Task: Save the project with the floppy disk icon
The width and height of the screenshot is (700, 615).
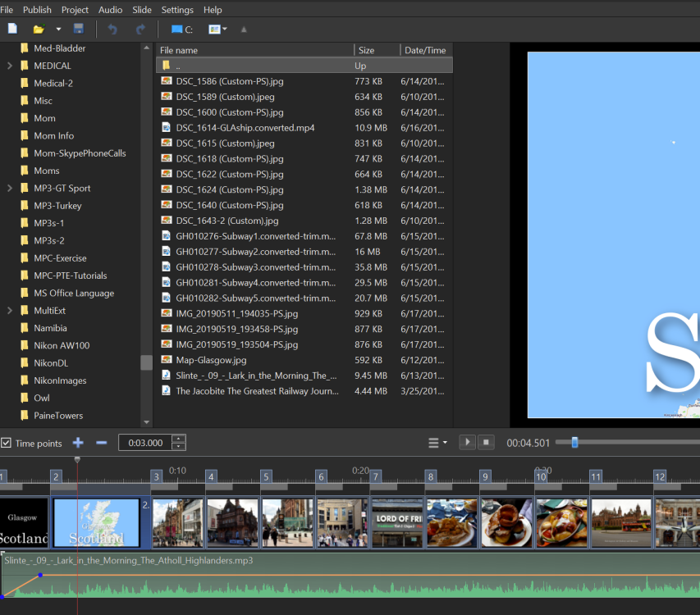Action: (79, 29)
